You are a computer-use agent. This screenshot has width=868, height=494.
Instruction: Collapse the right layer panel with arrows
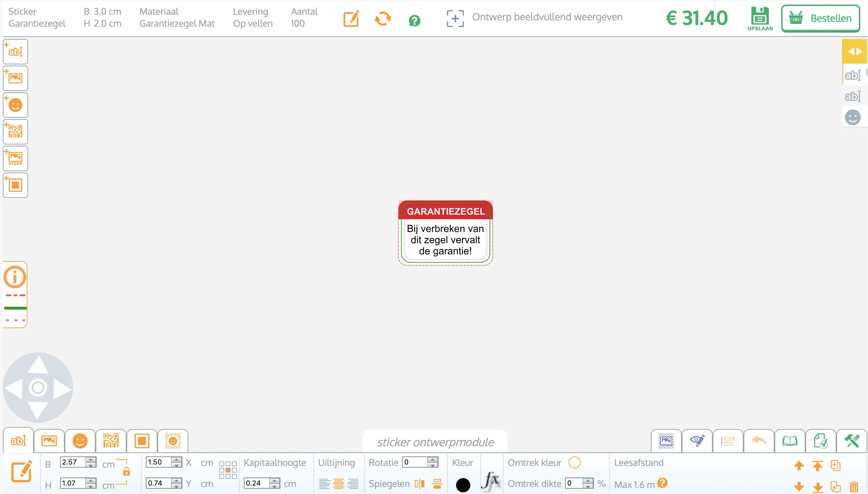click(x=855, y=51)
